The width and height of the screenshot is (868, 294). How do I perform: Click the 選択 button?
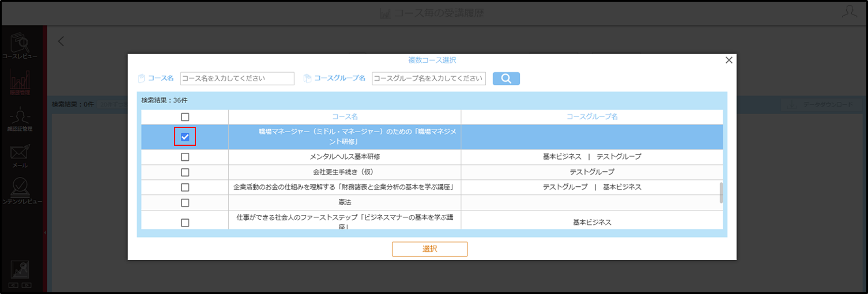(x=429, y=249)
